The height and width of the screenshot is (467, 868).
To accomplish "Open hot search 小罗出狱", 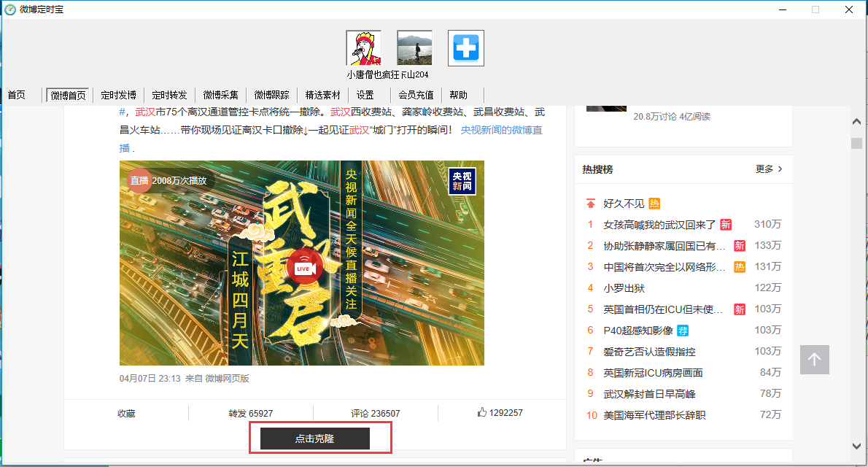I will [624, 288].
